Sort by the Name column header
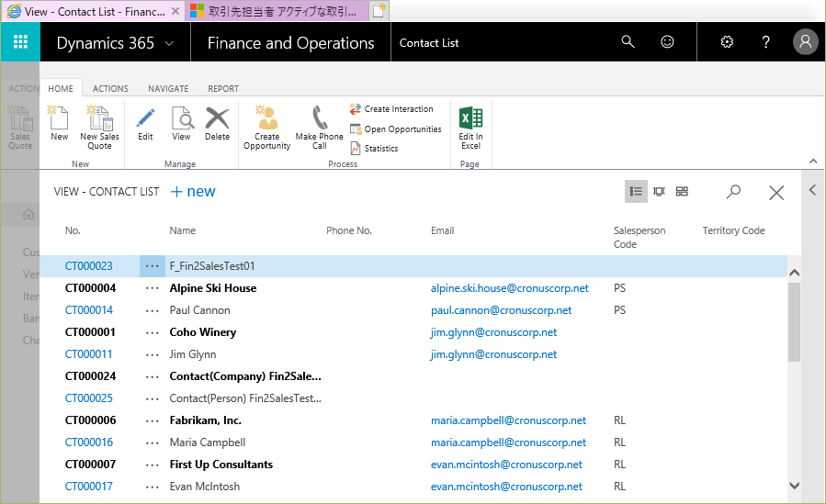This screenshot has width=826, height=504. coord(182,230)
